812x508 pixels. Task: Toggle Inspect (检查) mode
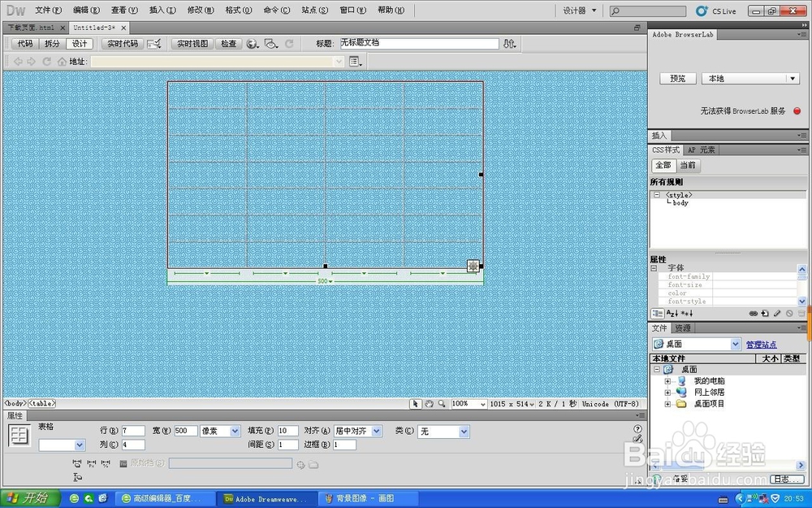click(x=228, y=44)
